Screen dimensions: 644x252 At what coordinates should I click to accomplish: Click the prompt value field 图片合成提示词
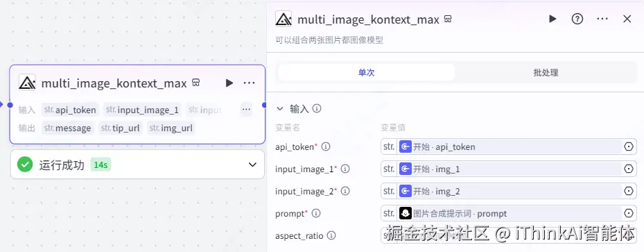click(x=509, y=213)
